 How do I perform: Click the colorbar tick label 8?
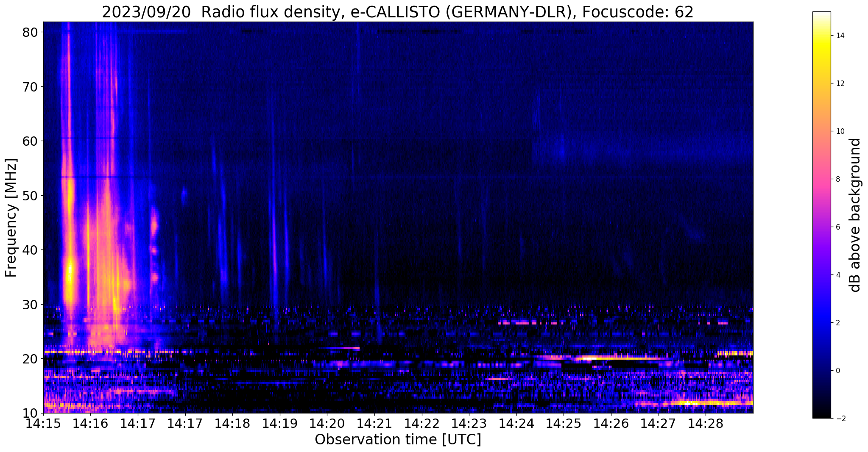837,179
